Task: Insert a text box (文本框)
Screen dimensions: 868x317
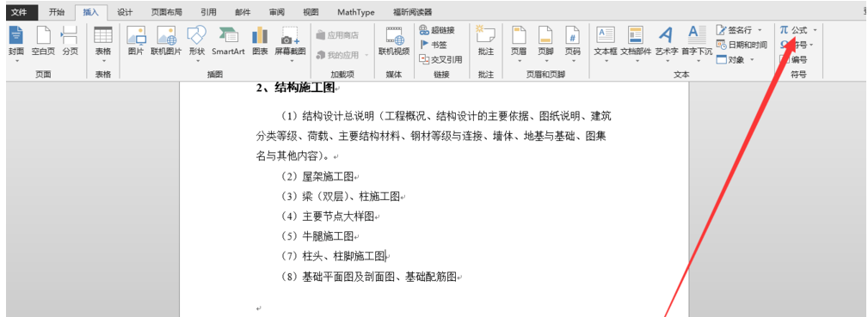Action: 606,43
